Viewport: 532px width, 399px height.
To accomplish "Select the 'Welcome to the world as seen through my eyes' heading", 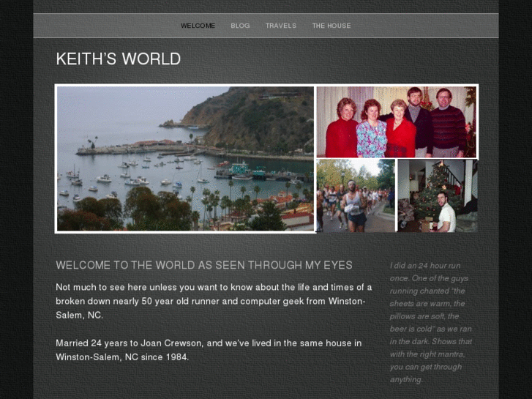I will pyautogui.click(x=204, y=265).
